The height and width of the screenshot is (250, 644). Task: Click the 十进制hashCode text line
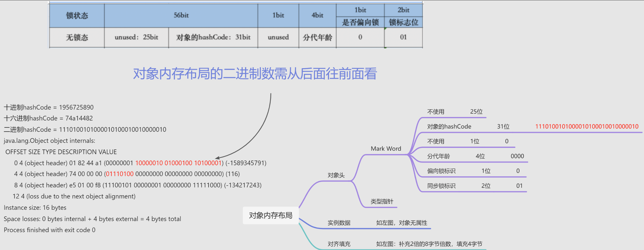[49, 107]
